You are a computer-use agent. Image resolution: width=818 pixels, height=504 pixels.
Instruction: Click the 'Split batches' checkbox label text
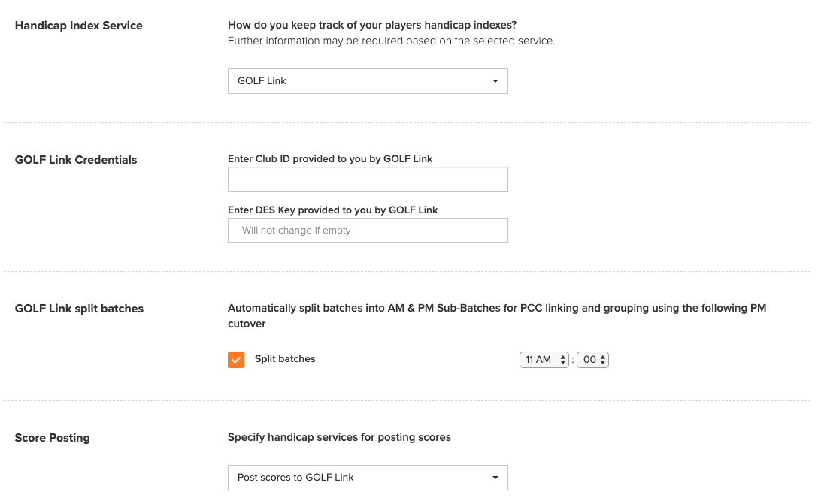click(285, 358)
